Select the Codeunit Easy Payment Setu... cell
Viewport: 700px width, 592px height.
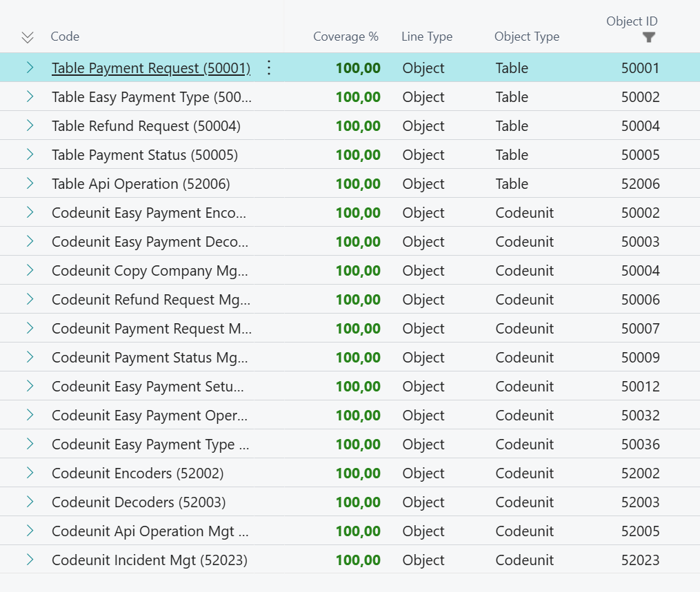pos(148,387)
